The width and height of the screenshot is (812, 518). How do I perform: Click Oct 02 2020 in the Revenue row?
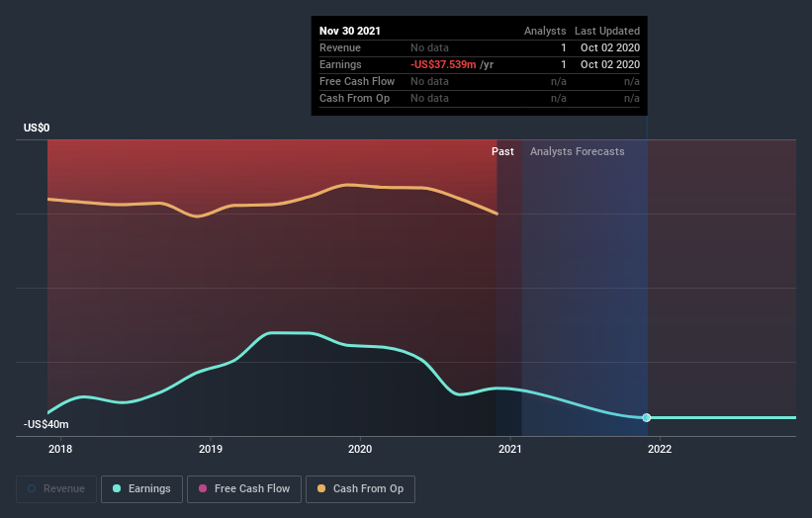pos(610,47)
